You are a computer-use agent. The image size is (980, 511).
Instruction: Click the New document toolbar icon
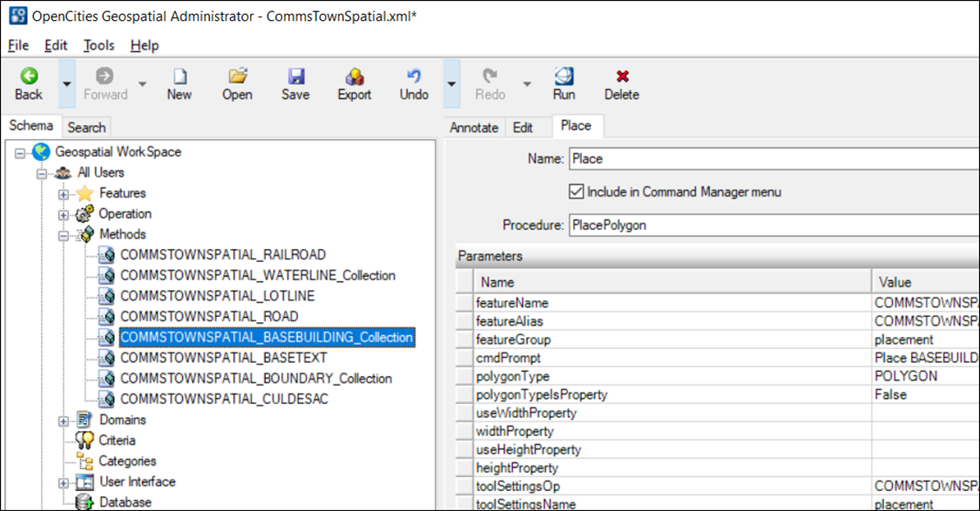179,83
